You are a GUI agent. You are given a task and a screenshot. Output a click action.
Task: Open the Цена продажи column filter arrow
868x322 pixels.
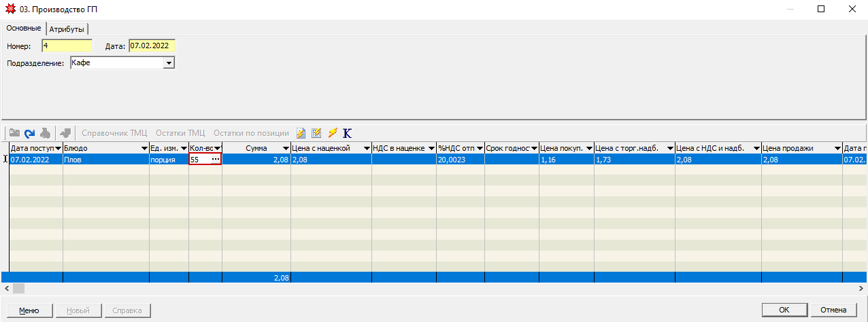point(837,148)
